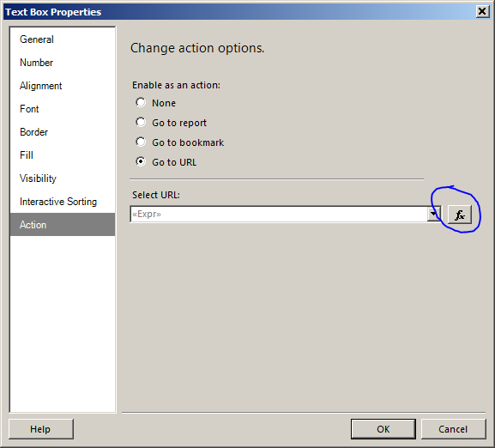This screenshot has height=448, width=495.
Task: Click inside the Select URL text field
Action: [279, 215]
